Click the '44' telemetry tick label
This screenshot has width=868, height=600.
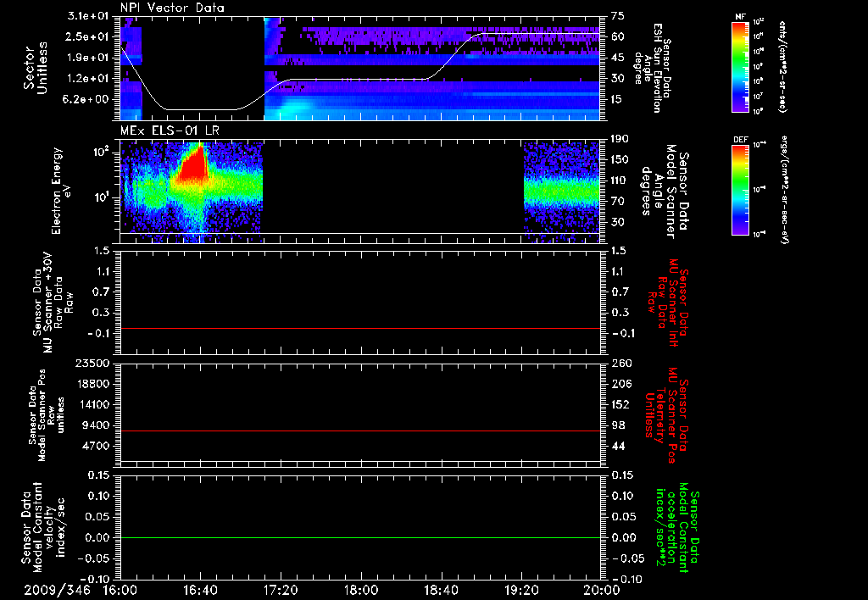click(618, 446)
